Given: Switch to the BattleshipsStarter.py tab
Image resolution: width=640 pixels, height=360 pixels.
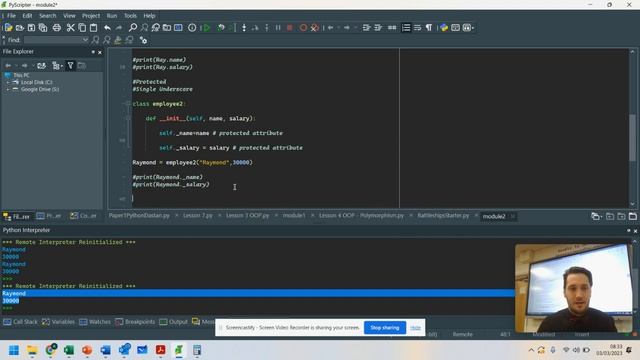Looking at the screenshot, I should [x=443, y=216].
